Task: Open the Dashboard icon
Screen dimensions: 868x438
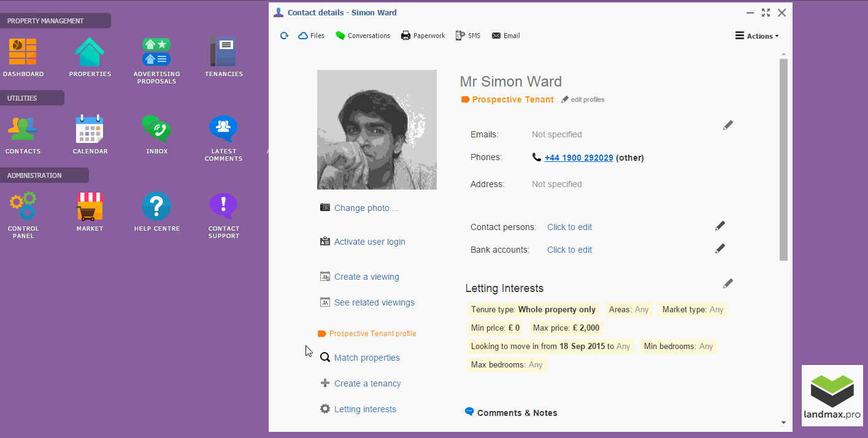Action: click(23, 52)
